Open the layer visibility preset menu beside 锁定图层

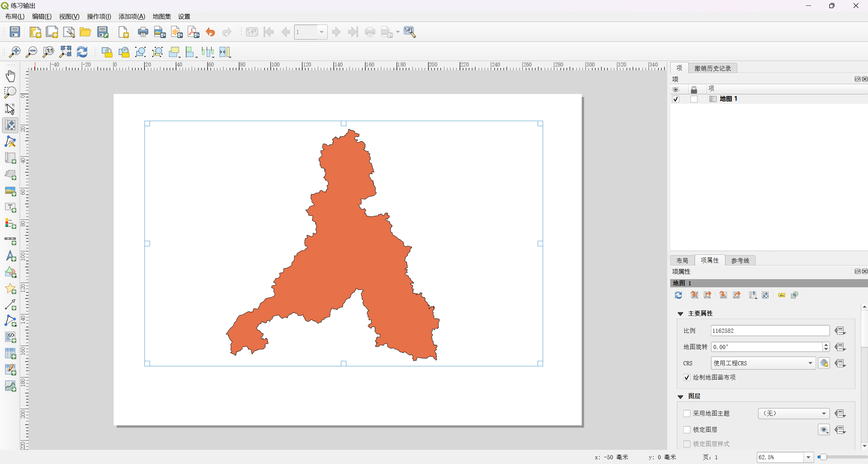point(824,430)
